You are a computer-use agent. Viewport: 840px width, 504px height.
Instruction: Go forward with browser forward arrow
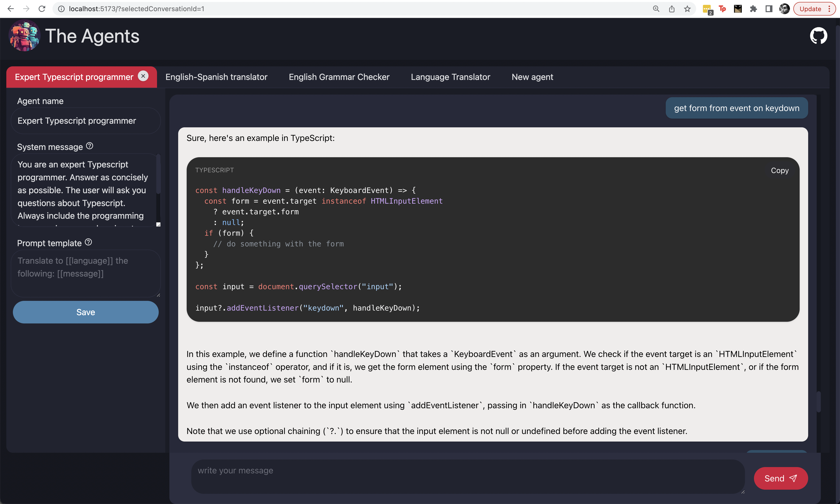pyautogui.click(x=26, y=9)
